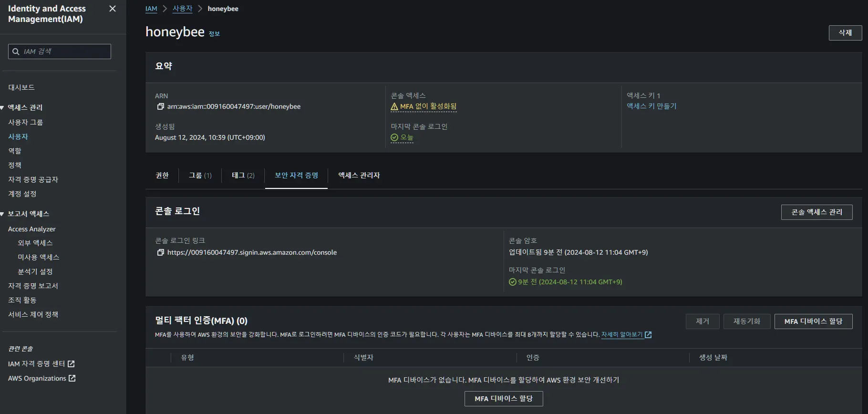
Task: Click the breadcrumb chevron after 사용자
Action: 200,9
